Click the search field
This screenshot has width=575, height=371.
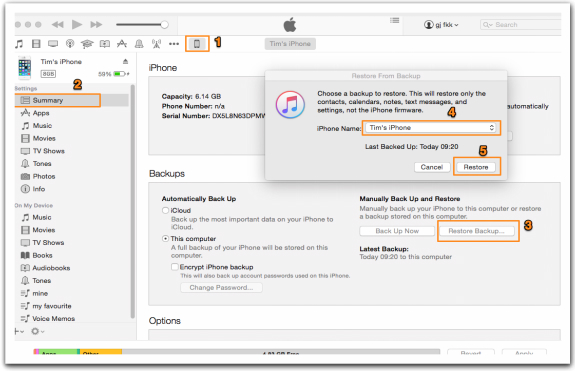521,25
